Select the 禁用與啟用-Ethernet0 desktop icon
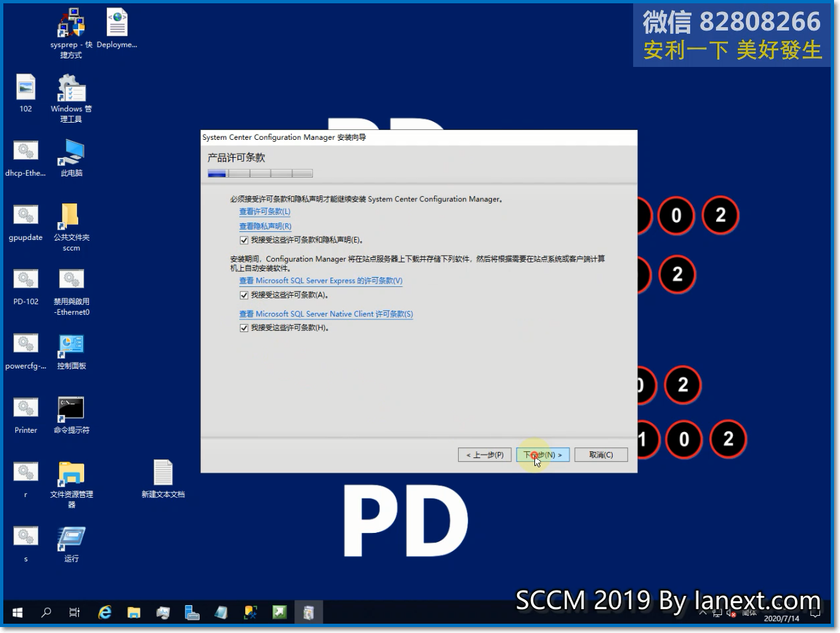 (71, 292)
